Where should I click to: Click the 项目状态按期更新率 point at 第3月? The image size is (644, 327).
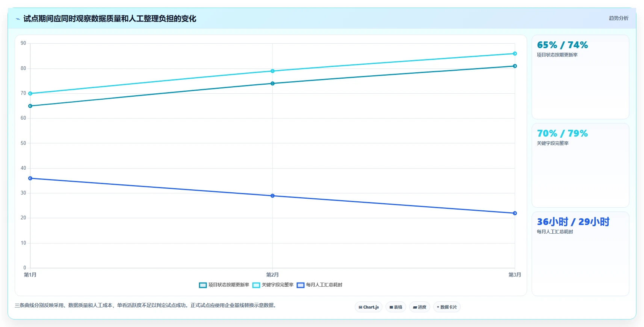coord(515,66)
